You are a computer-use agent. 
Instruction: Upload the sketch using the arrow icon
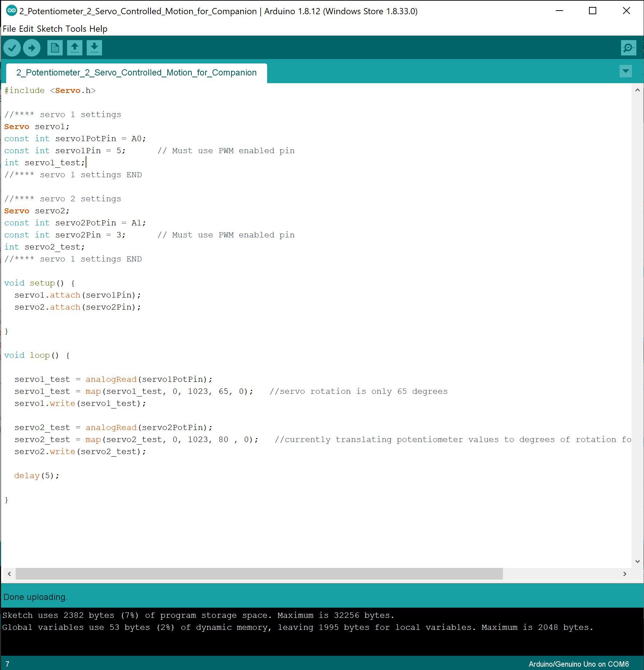[x=31, y=47]
